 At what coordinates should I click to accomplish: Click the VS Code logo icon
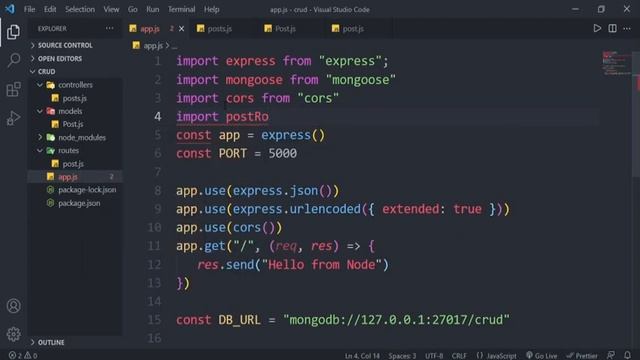10,9
